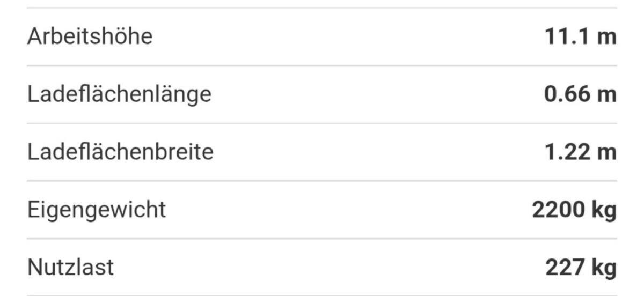Click the Nutzlast label
The width and height of the screenshot is (644, 296).
70,267
